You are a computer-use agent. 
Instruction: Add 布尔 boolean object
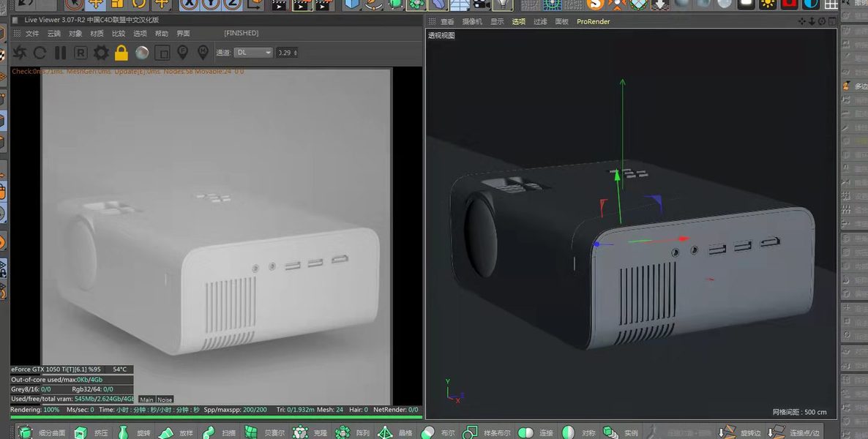[x=438, y=432]
